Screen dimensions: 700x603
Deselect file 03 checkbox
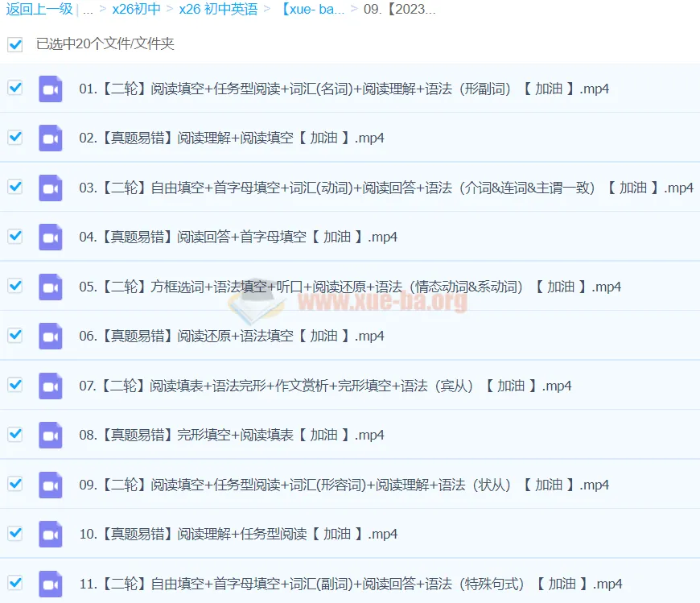(15, 186)
